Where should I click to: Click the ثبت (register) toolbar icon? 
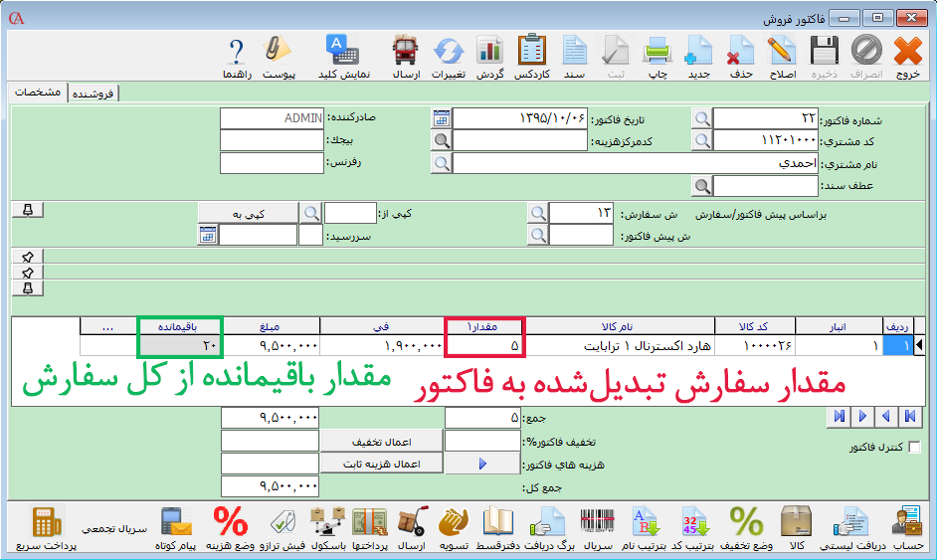(616, 51)
